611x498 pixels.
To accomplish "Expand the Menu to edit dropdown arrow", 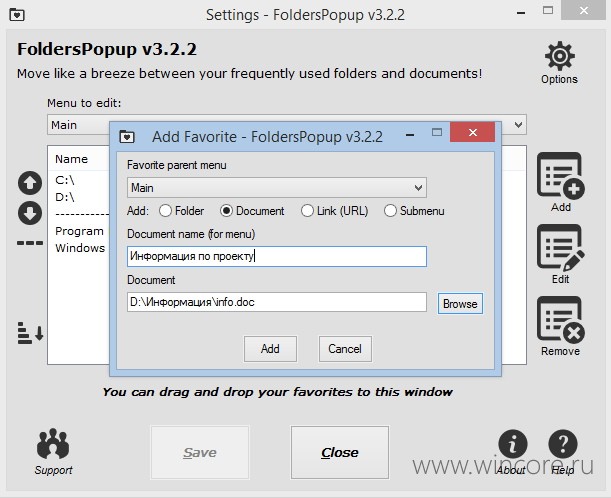I will pos(518,125).
